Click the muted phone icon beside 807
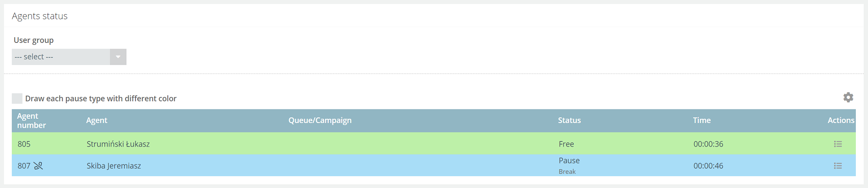 38,165
